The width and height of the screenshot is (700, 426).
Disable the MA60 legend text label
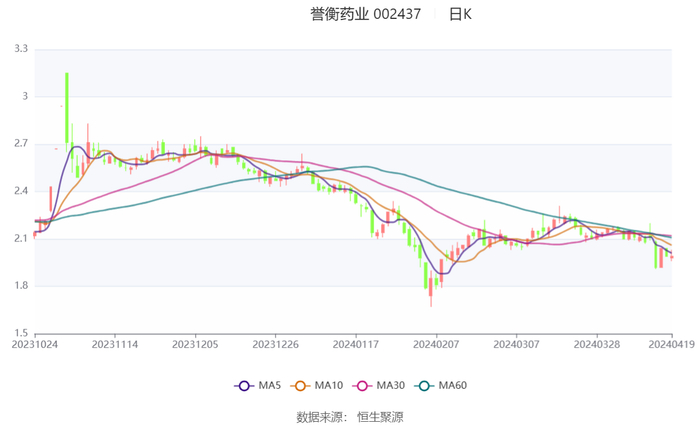coord(454,386)
